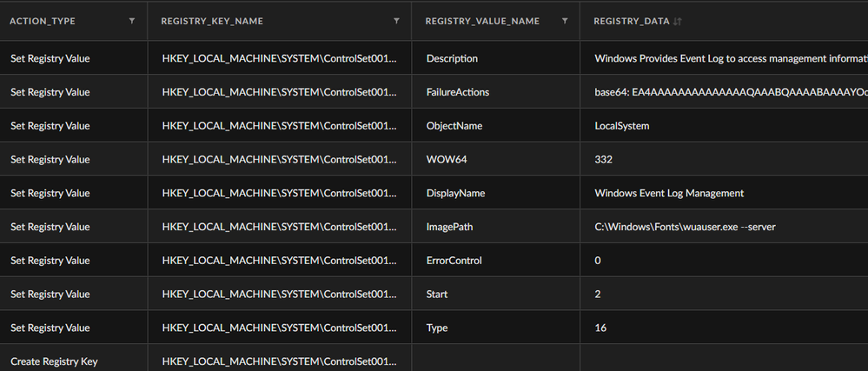868x371 pixels.
Task: Select the ErrorControl value name cell
Action: (454, 261)
